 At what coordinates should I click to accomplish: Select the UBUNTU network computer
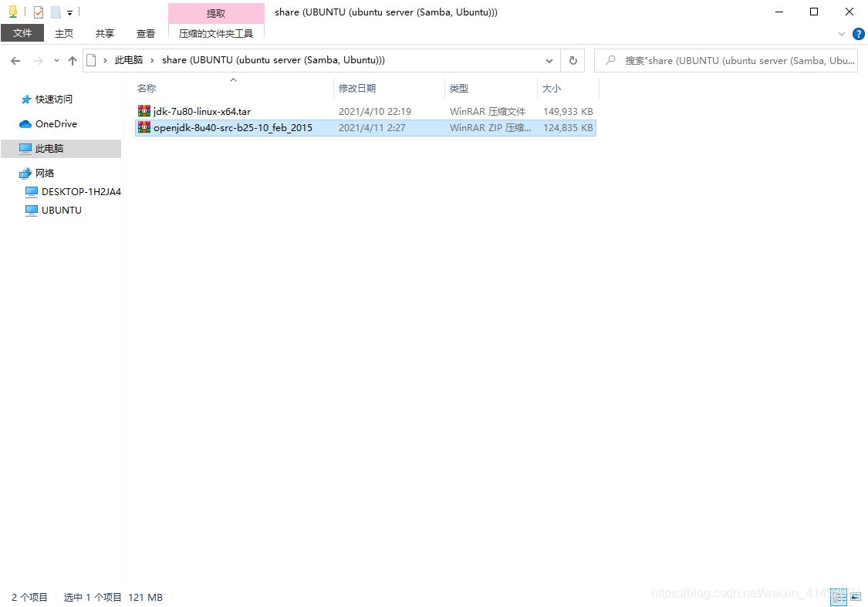[x=61, y=210]
